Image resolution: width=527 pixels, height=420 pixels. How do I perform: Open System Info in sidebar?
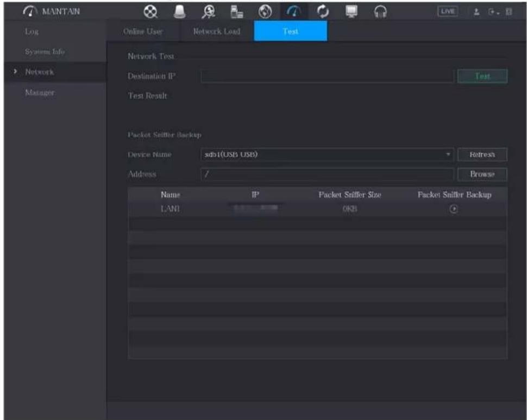[45, 52]
